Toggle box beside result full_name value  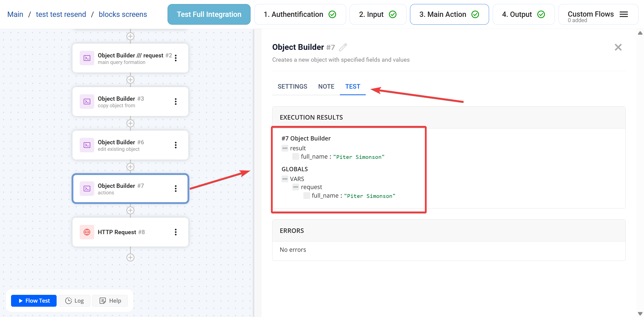(x=296, y=157)
